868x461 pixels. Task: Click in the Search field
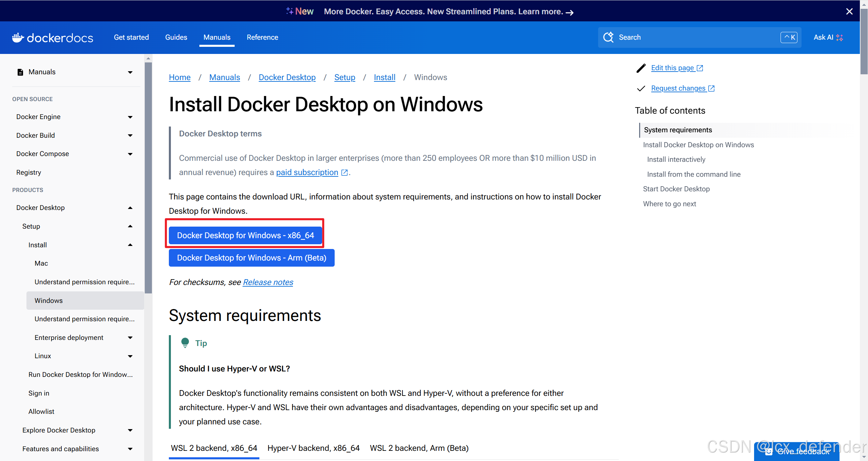pyautogui.click(x=699, y=37)
